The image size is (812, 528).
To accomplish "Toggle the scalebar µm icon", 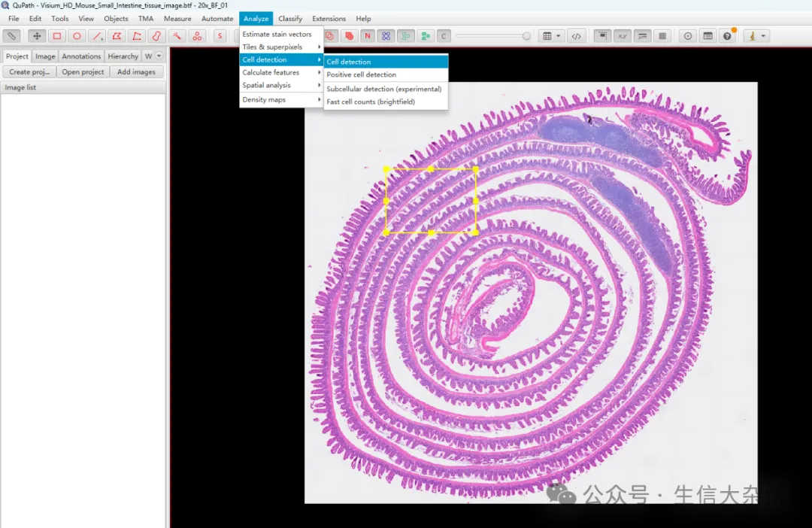I will pos(642,36).
